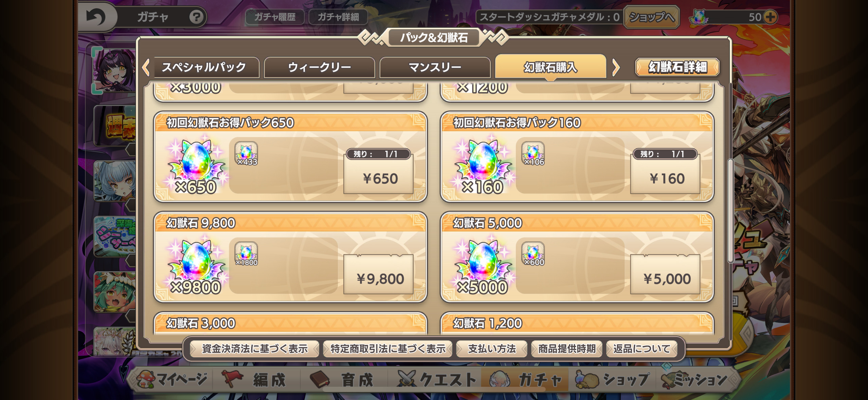The image size is (868, 400).
Task: Switch to the スペシャルパック tab
Action: click(204, 67)
